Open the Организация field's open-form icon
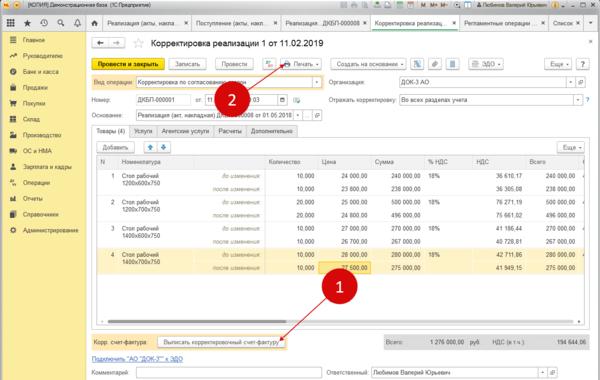The height and width of the screenshot is (380, 600). point(580,82)
